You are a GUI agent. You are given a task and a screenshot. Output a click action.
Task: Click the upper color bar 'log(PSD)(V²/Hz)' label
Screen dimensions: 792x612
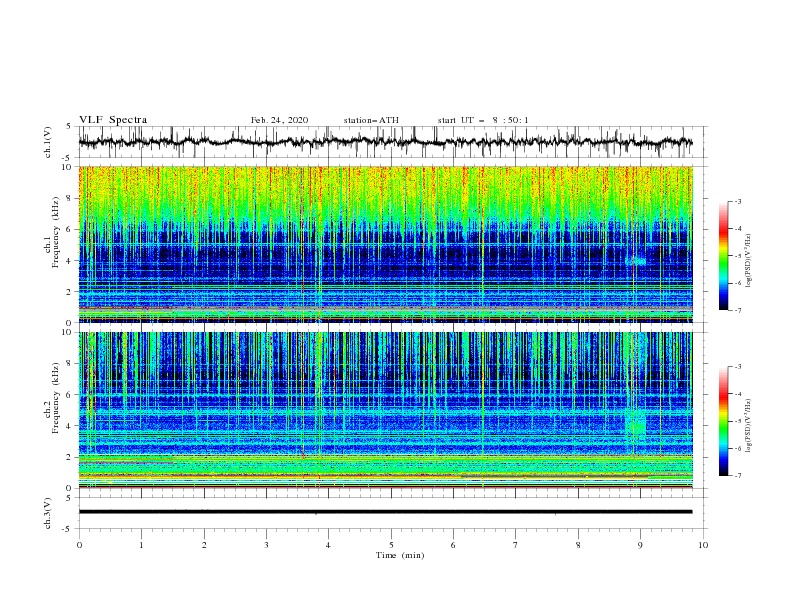coord(748,261)
